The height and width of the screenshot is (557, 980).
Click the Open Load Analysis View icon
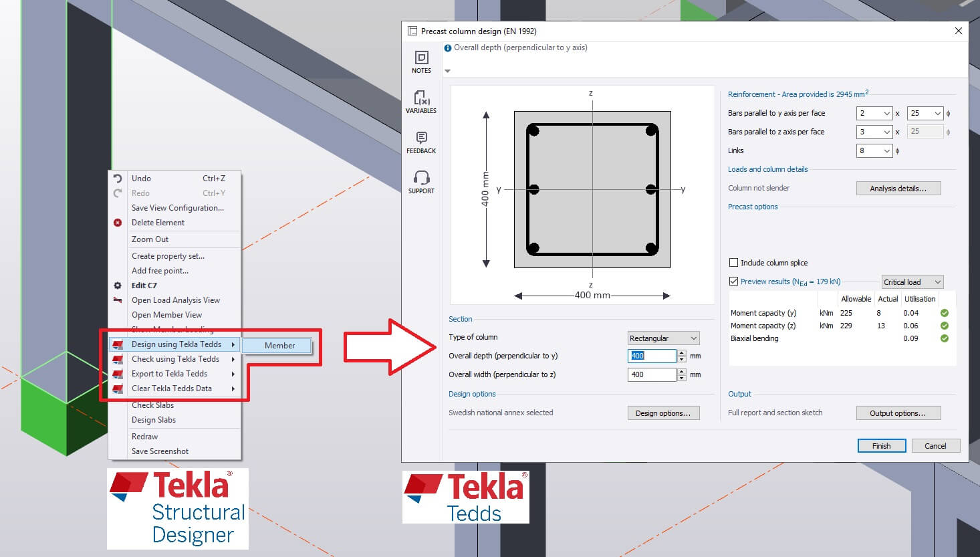[118, 300]
